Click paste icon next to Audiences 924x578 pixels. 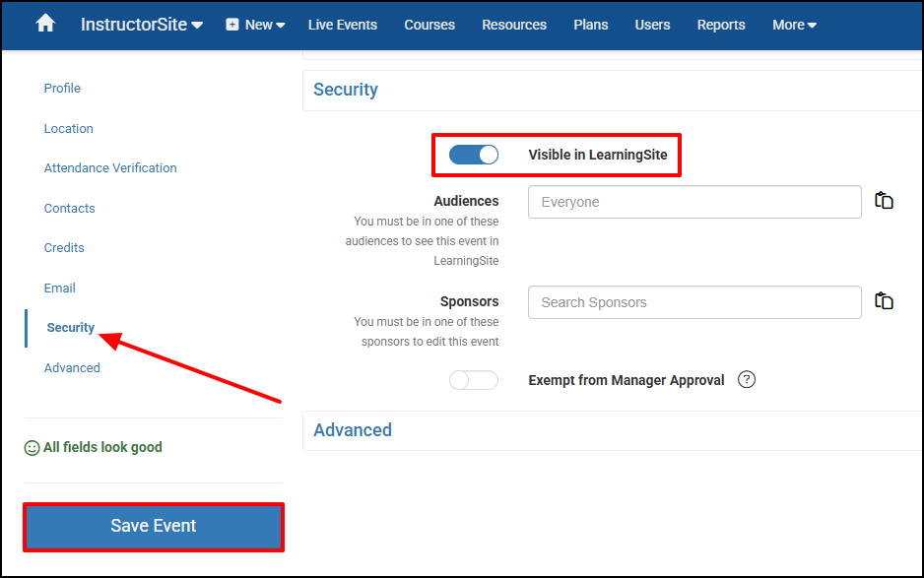(x=884, y=201)
